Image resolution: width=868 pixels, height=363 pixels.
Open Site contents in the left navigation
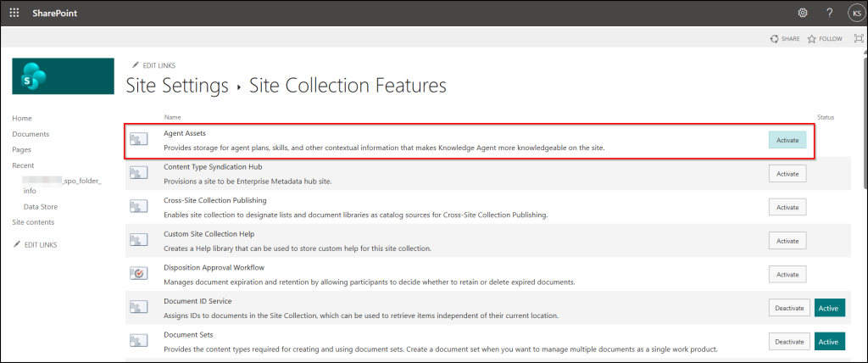coord(33,222)
